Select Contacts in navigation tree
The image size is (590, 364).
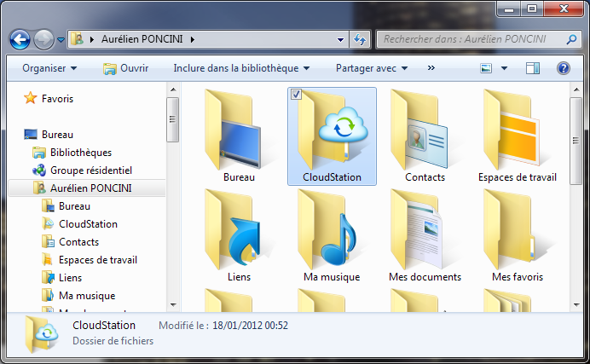click(x=78, y=242)
